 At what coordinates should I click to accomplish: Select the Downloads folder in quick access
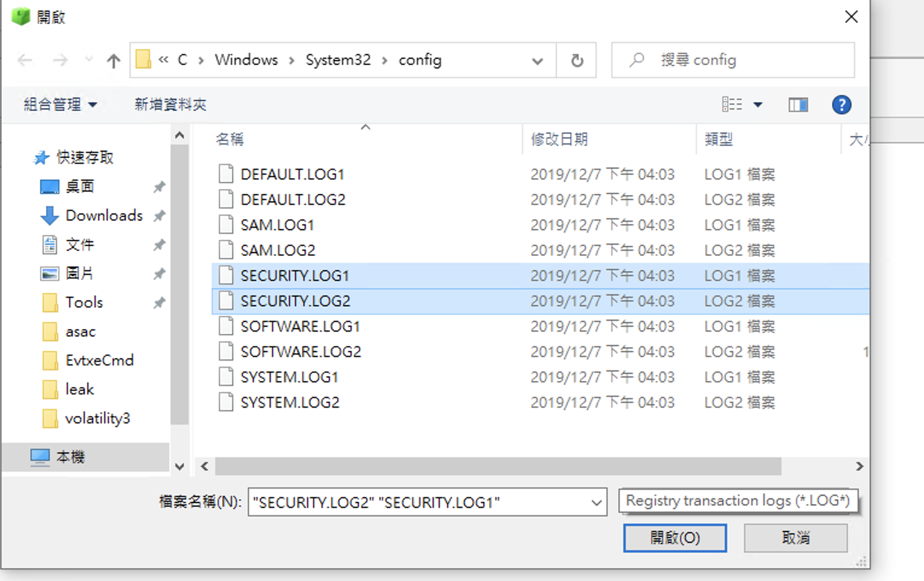(x=103, y=216)
